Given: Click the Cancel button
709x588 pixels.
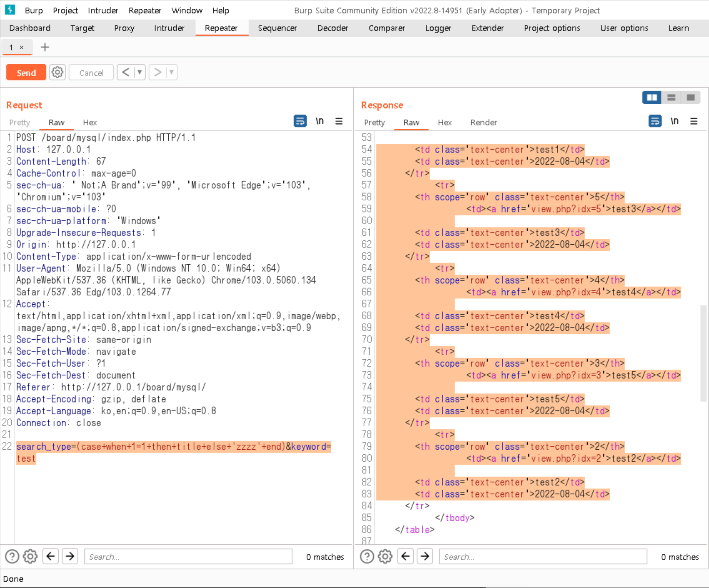Looking at the screenshot, I should (x=91, y=73).
